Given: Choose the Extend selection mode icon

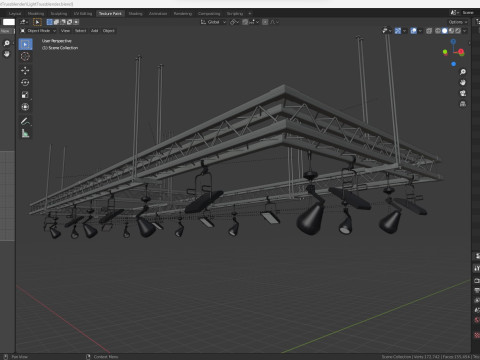Looking at the screenshot, I should (x=56, y=22).
